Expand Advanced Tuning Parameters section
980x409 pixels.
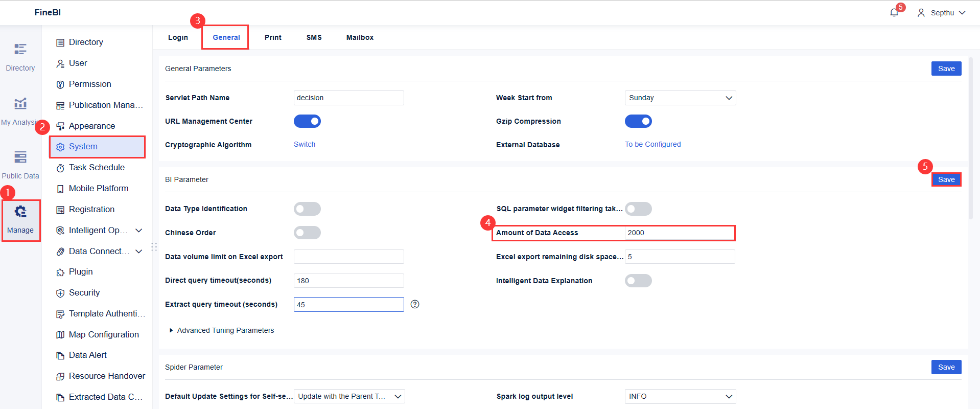click(222, 330)
